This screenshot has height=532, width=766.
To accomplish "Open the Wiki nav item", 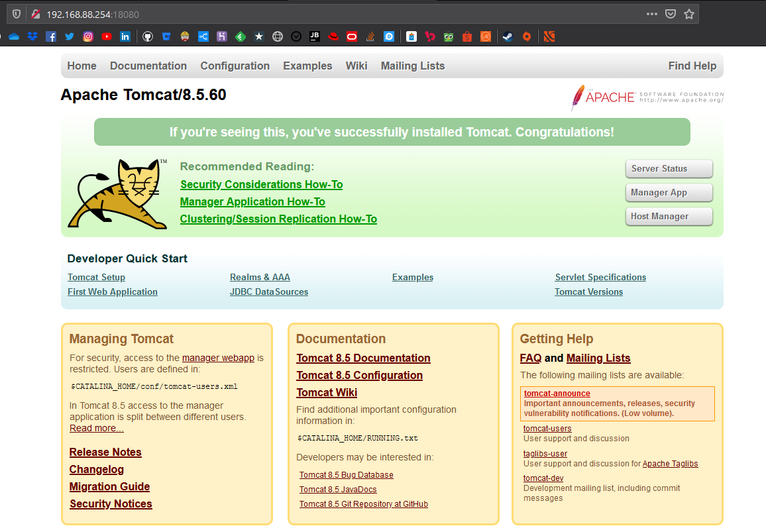I will pyautogui.click(x=356, y=66).
